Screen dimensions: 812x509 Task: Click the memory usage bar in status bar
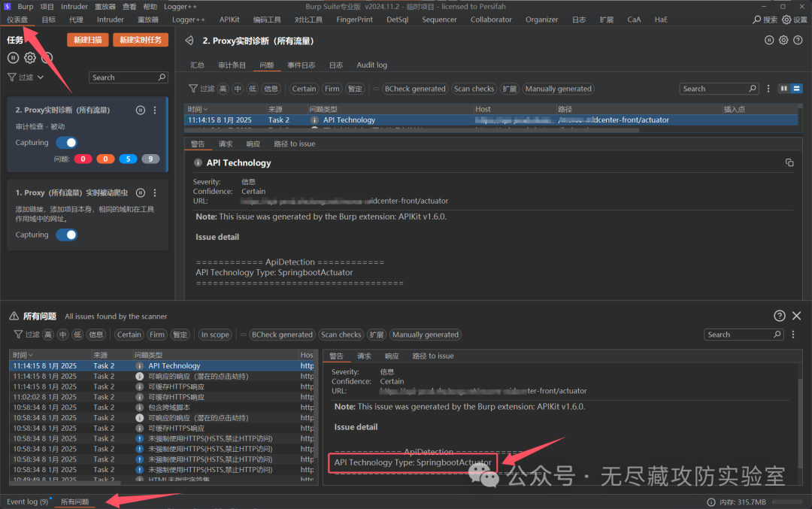(787, 501)
